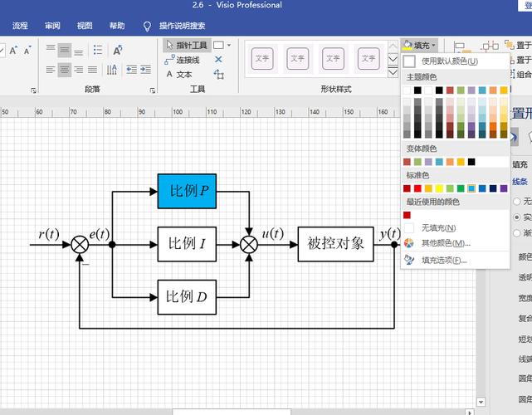
Task: Select the 比例 I block
Action: [x=187, y=244]
